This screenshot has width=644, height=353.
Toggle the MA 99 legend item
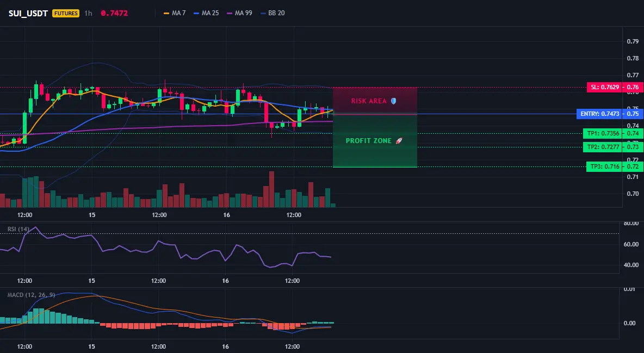pos(239,13)
